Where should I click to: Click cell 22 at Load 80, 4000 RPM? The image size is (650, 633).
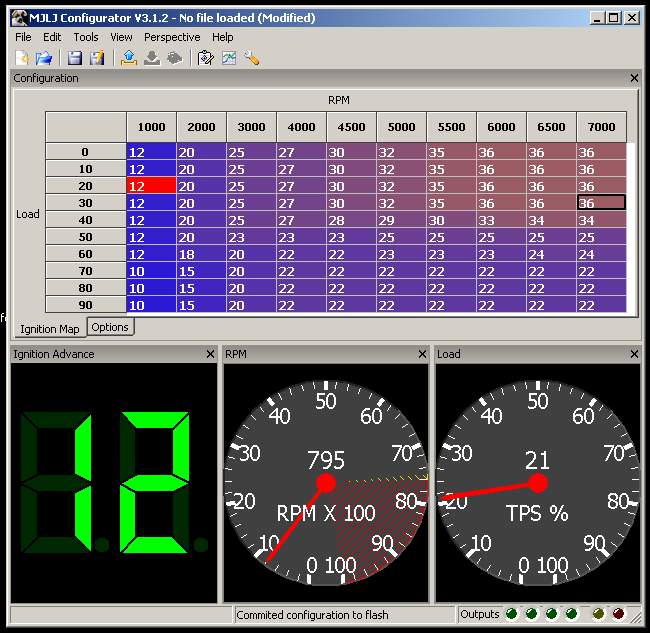click(x=301, y=288)
